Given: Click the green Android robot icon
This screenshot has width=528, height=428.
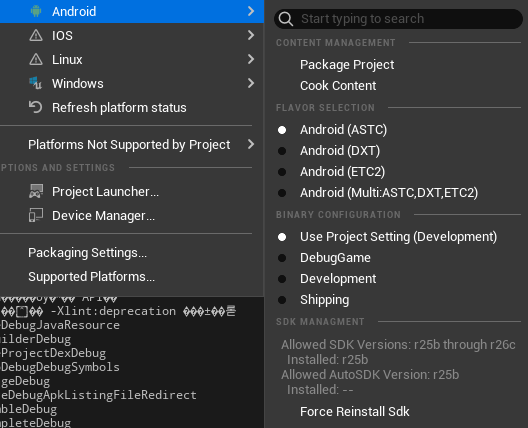Looking at the screenshot, I should [36, 11].
